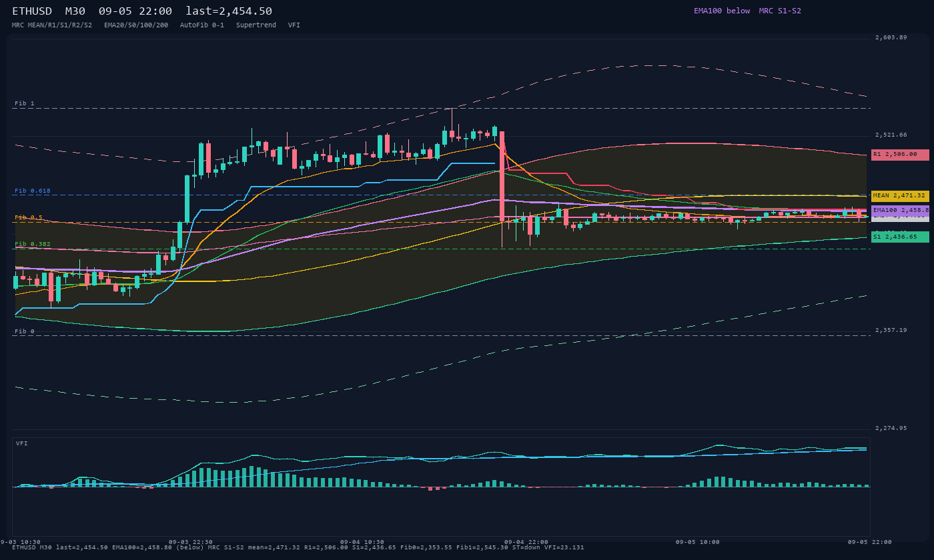Click the green 'S1 2,436.65' price tag
This screenshot has width=934, height=560.
click(x=900, y=237)
